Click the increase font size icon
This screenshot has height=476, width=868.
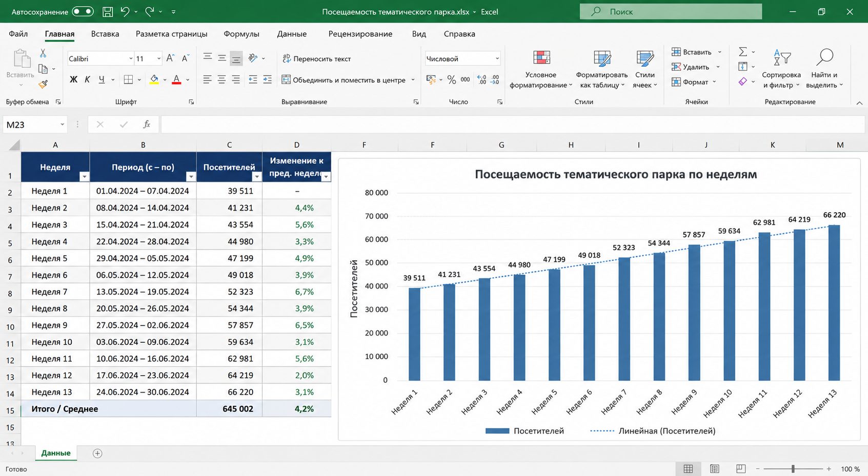tap(171, 58)
